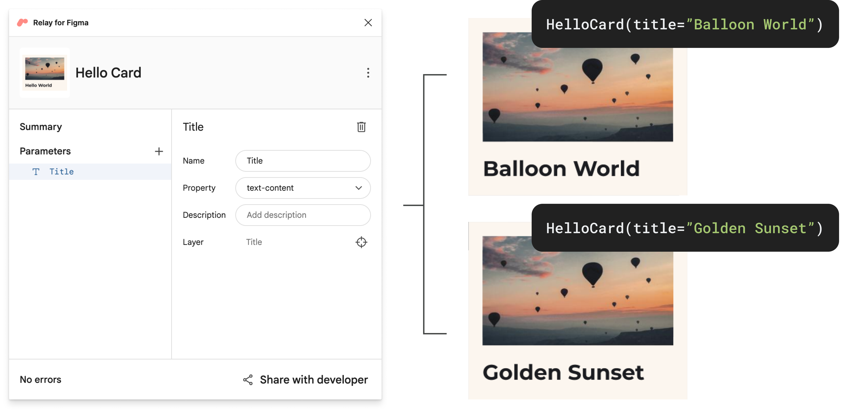Click the Name input field showing Title
The width and height of the screenshot is (868, 413).
(x=303, y=161)
